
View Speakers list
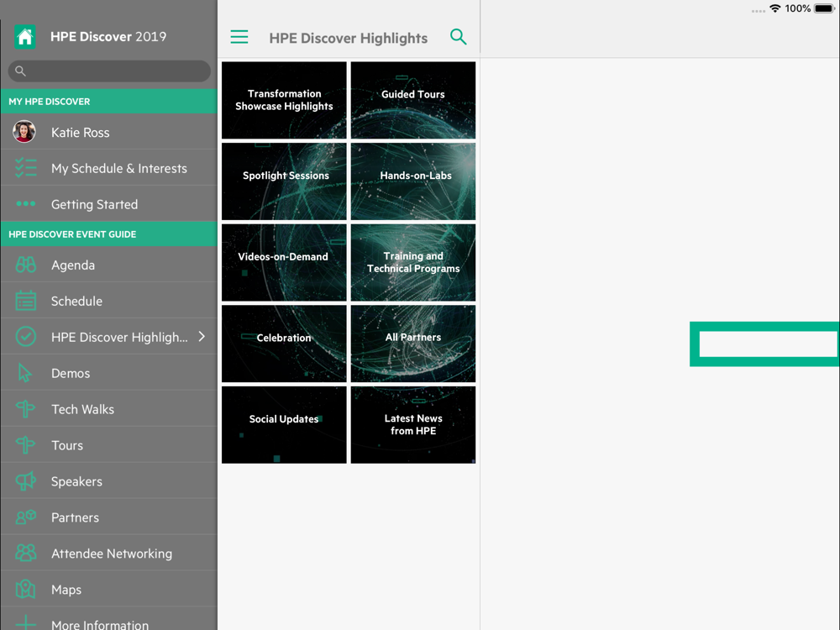[109, 481]
